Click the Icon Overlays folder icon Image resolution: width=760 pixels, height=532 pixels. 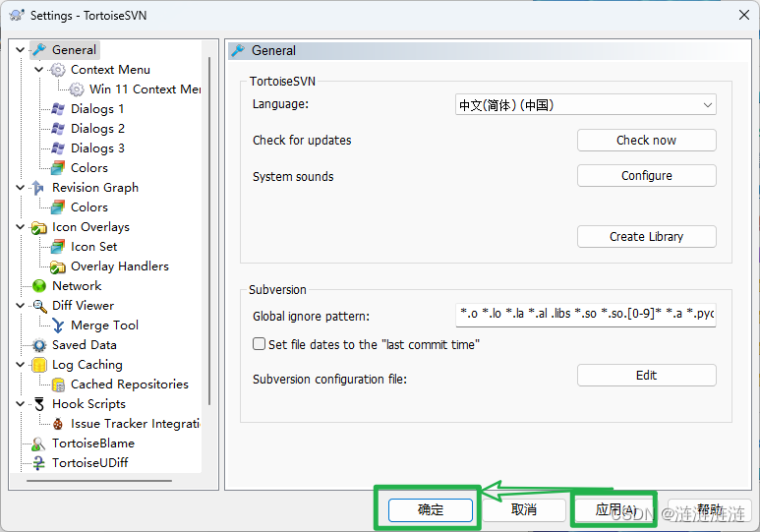point(38,227)
